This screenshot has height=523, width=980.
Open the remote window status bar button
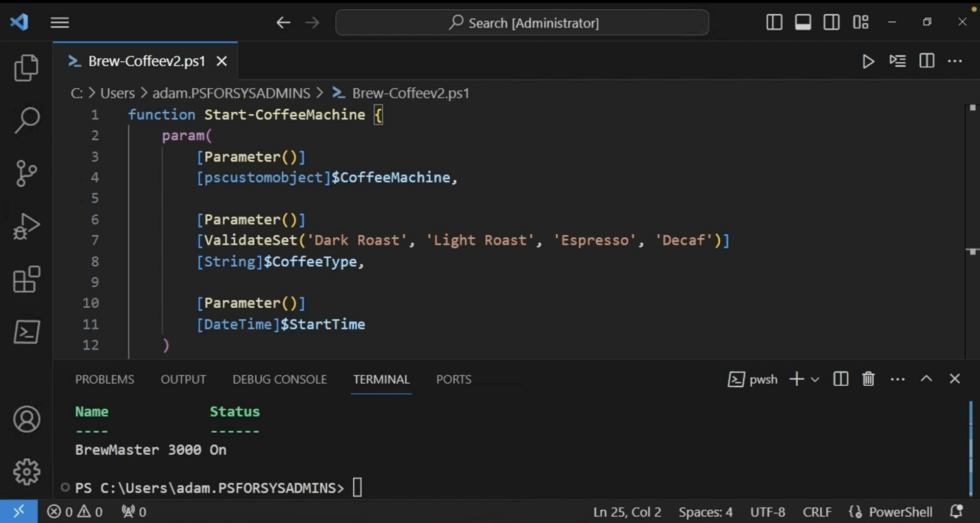tap(18, 511)
